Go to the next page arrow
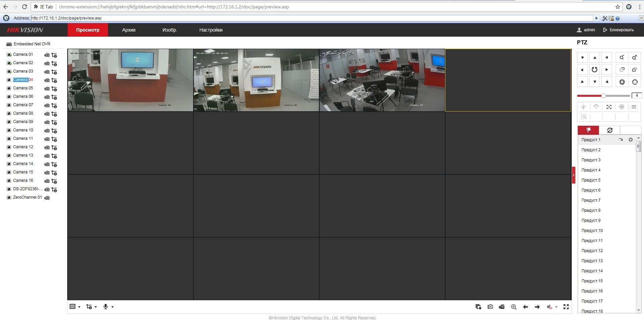644x320 pixels. [x=537, y=307]
